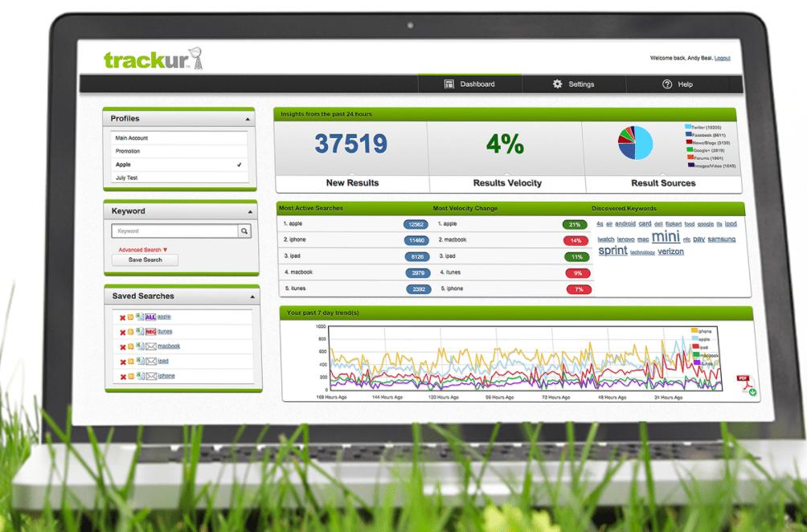Open the itunes saved search link
807x532 pixels.
pos(165,331)
